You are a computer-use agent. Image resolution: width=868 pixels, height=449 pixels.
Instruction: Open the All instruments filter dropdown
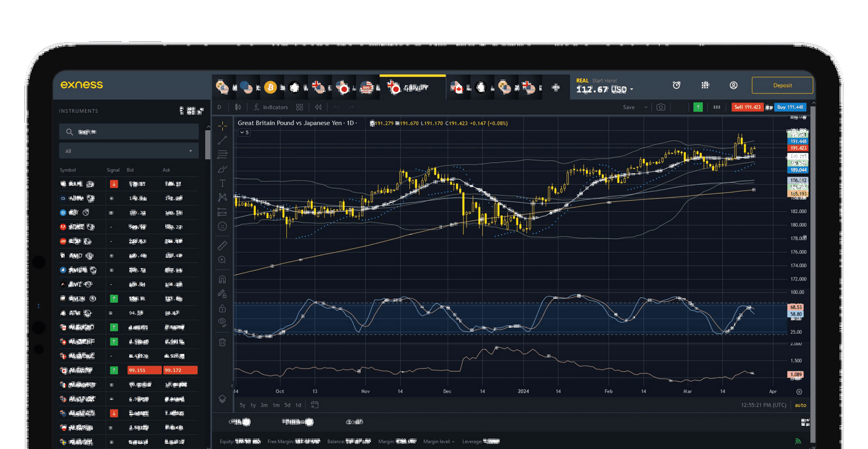click(x=129, y=151)
